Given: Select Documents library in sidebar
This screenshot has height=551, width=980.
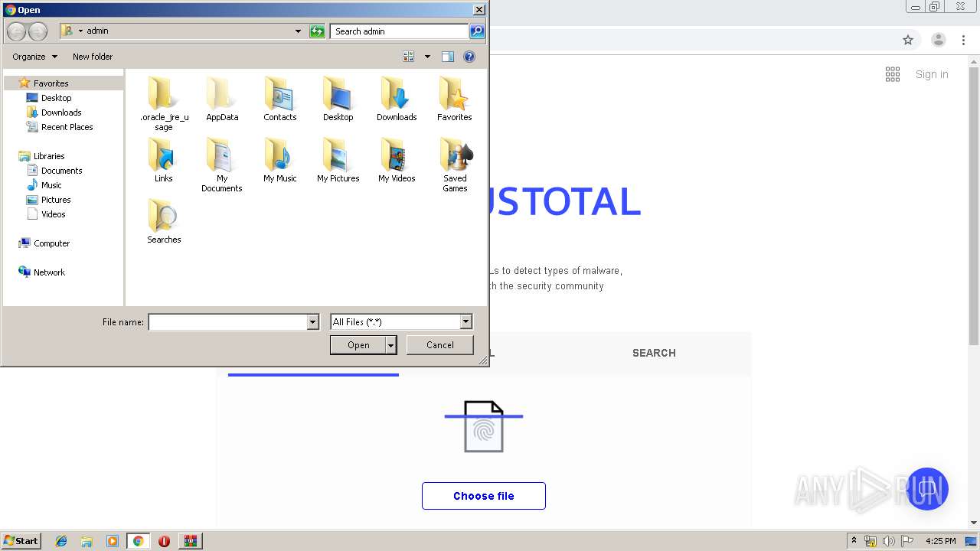Looking at the screenshot, I should [62, 171].
